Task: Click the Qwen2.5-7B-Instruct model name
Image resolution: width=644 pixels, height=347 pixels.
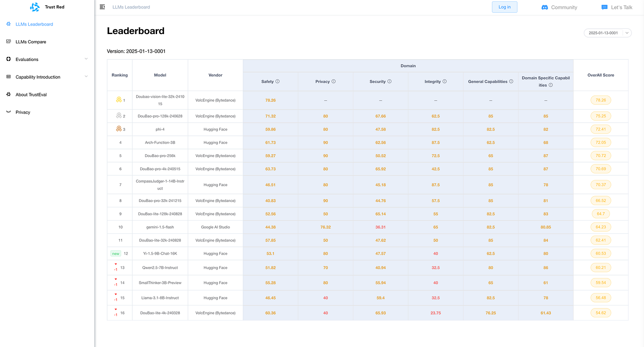Action: pyautogui.click(x=160, y=268)
